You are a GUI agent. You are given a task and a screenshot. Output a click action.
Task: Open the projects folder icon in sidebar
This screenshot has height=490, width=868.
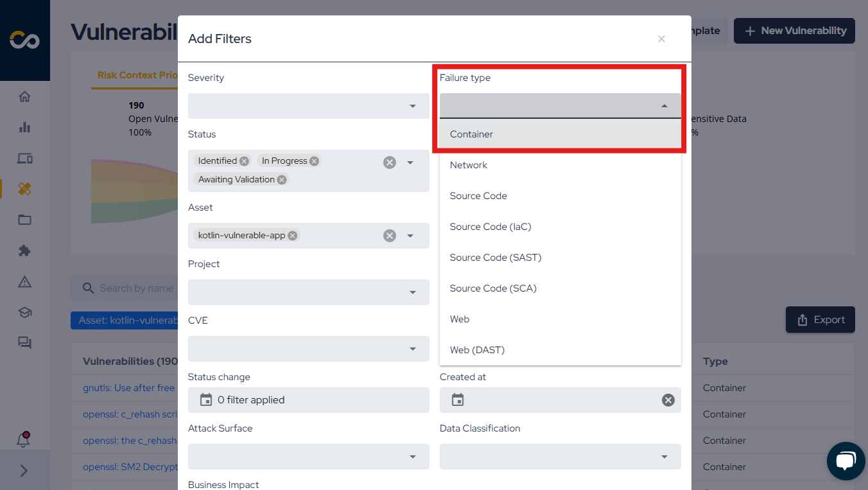[x=24, y=220]
